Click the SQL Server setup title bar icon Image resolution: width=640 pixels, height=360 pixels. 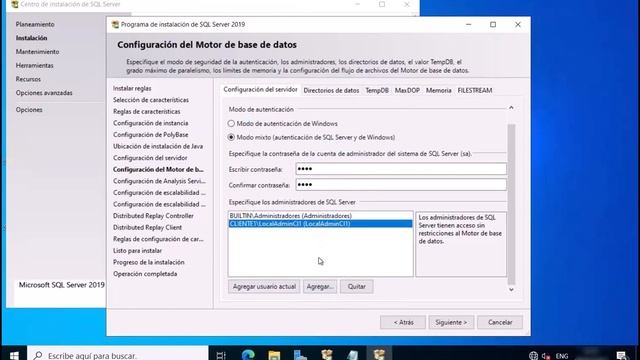tap(115, 24)
